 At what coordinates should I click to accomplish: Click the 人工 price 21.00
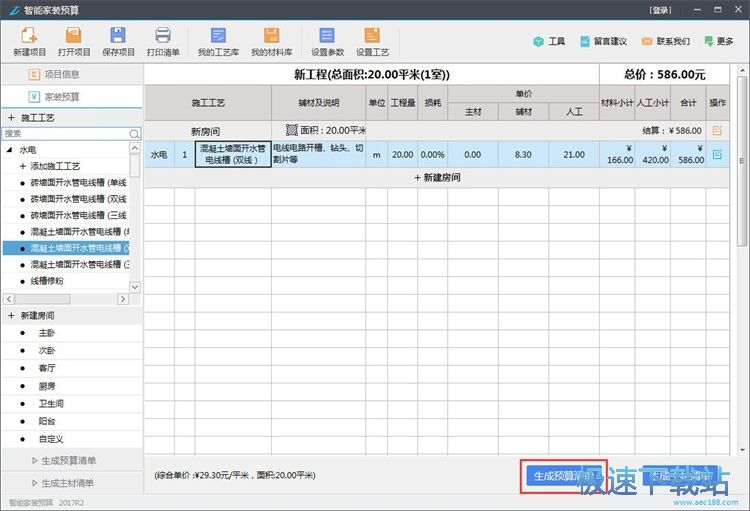[x=574, y=155]
